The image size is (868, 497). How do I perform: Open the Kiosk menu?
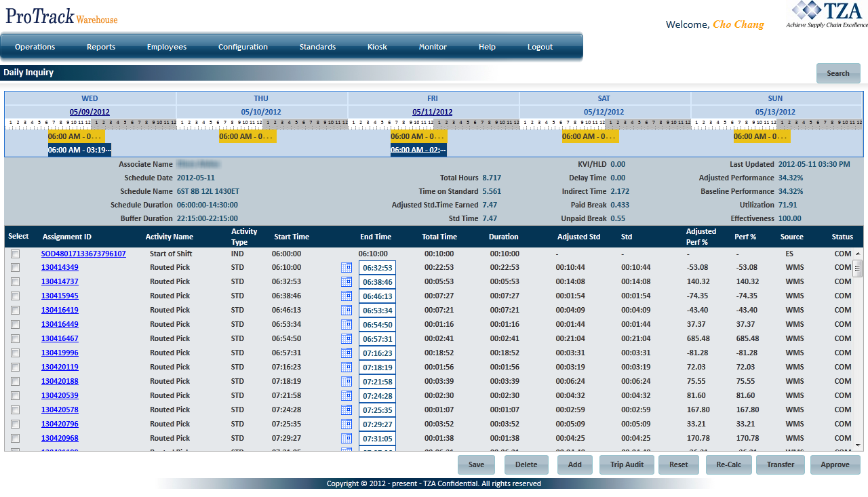coord(378,47)
